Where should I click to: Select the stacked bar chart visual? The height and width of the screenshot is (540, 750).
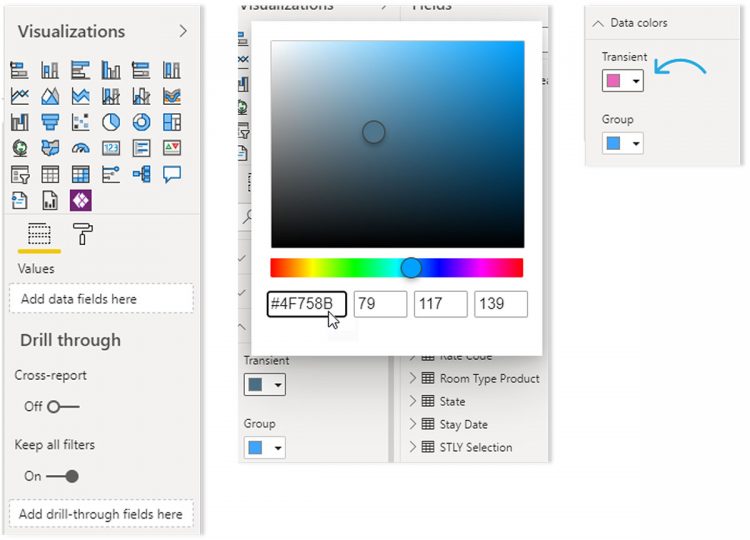pyautogui.click(x=19, y=70)
